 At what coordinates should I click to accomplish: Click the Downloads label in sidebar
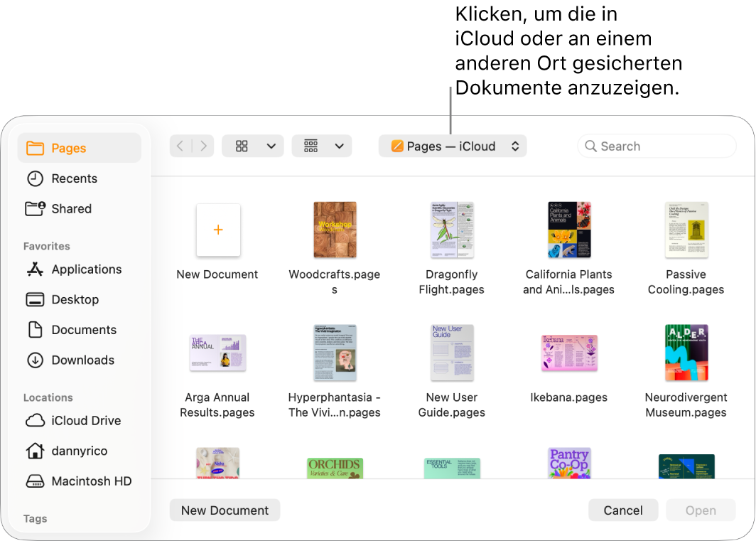pos(83,360)
